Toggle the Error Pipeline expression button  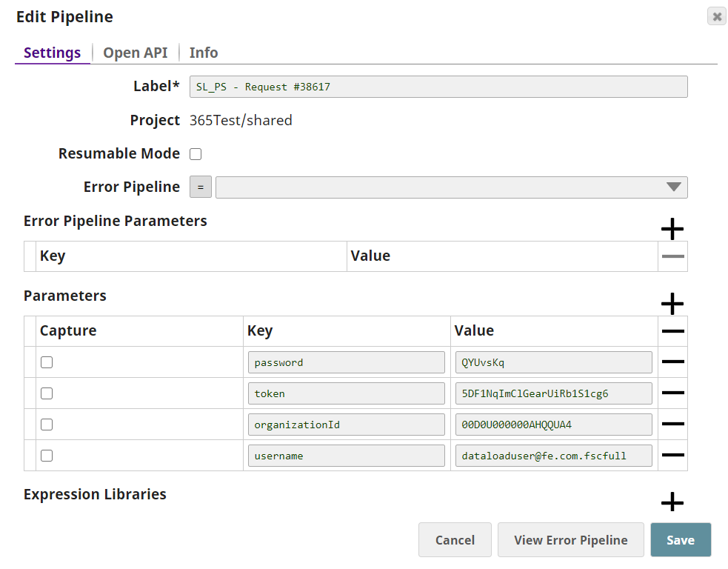[201, 187]
